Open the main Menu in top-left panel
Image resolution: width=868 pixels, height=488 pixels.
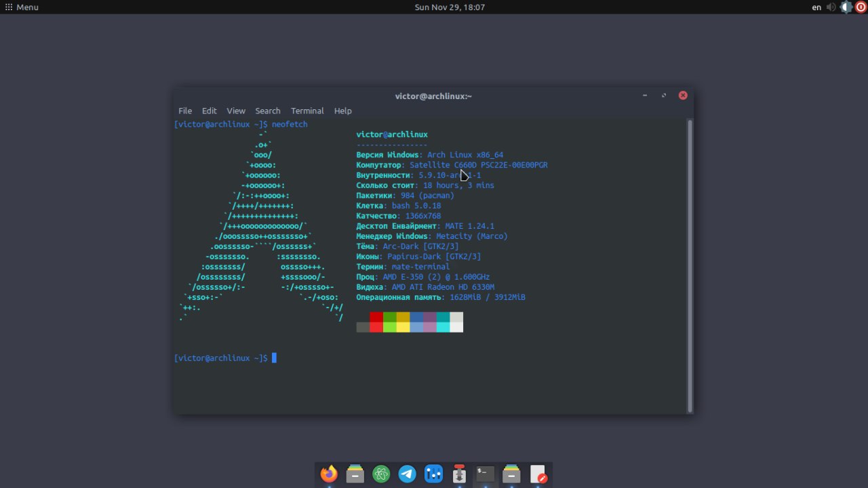[22, 7]
